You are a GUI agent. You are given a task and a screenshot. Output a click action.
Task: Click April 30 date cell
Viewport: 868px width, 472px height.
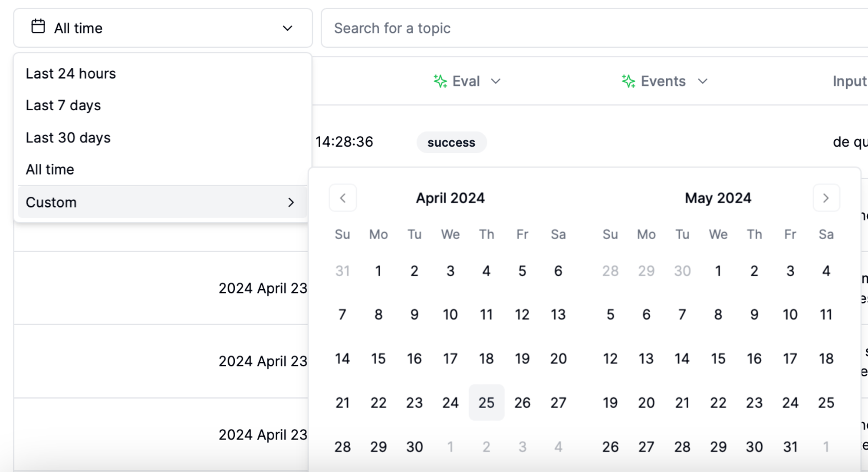point(414,446)
